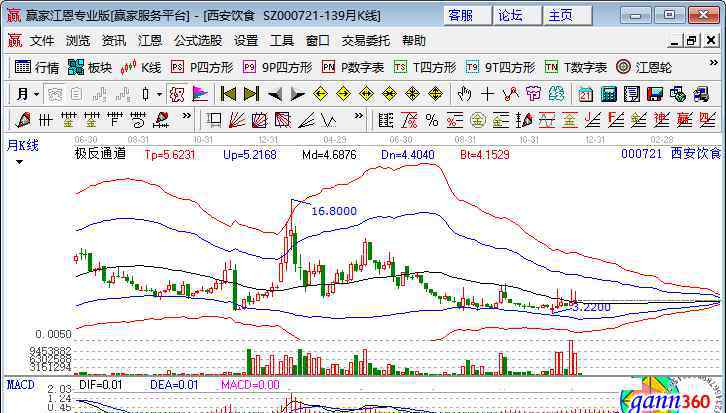Viewport: 726px width, 413px height.
Task: Select the crosshair cursor tool
Action: pos(487,94)
